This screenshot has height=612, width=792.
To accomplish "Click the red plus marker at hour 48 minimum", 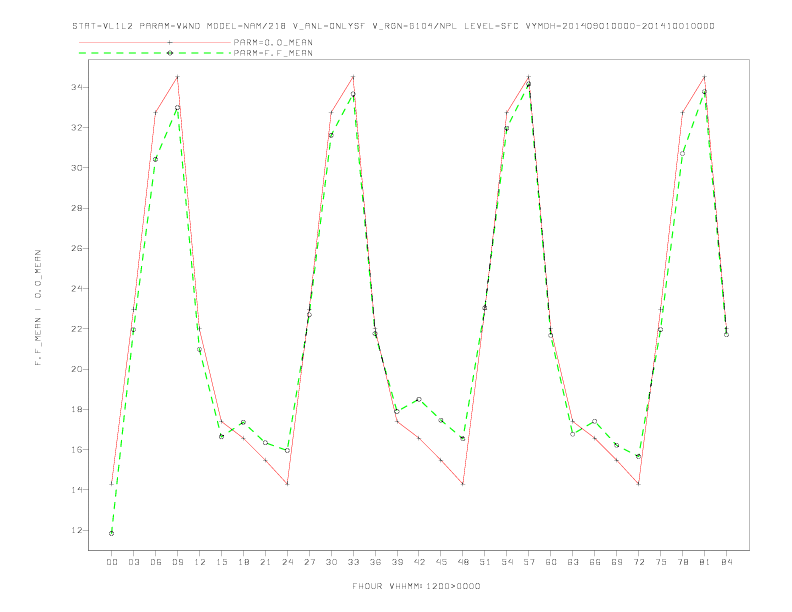I will tap(463, 484).
